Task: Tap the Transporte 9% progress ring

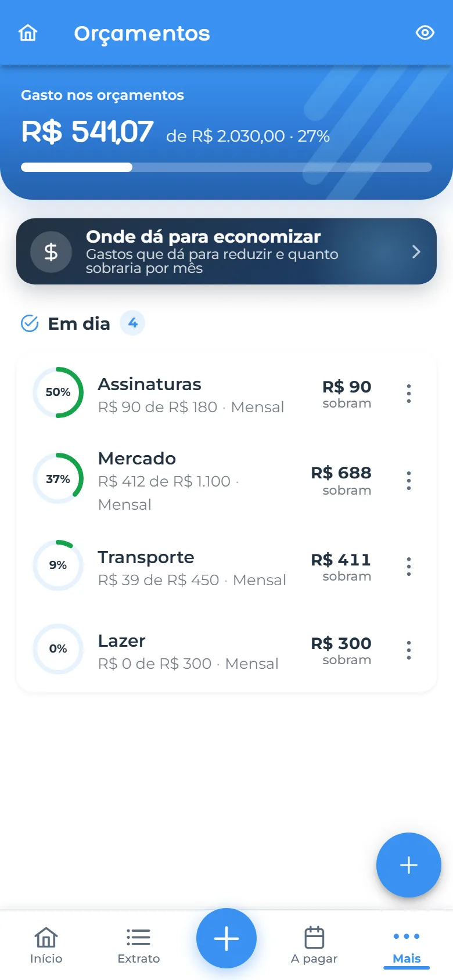Action: tap(58, 565)
